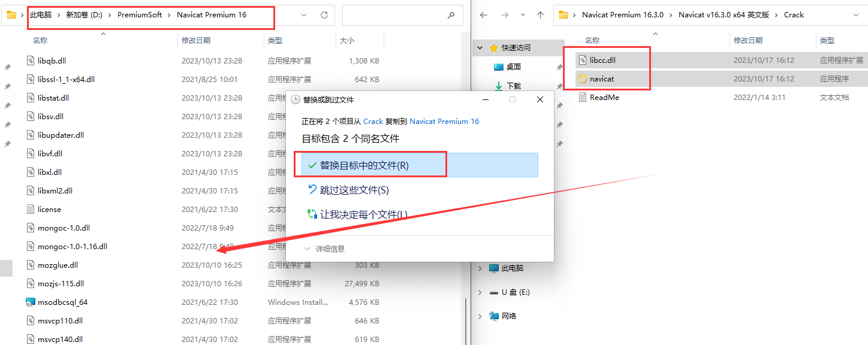Click Navicat Premium 16.3.0 breadcrumb in right window
Image resolution: width=868 pixels, height=345 pixels.
(623, 15)
